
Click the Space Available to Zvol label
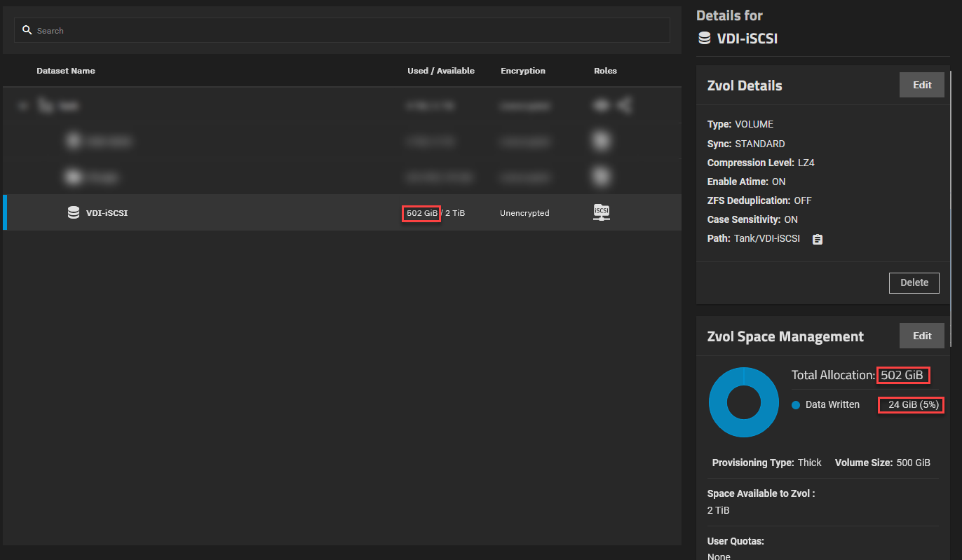761,493
